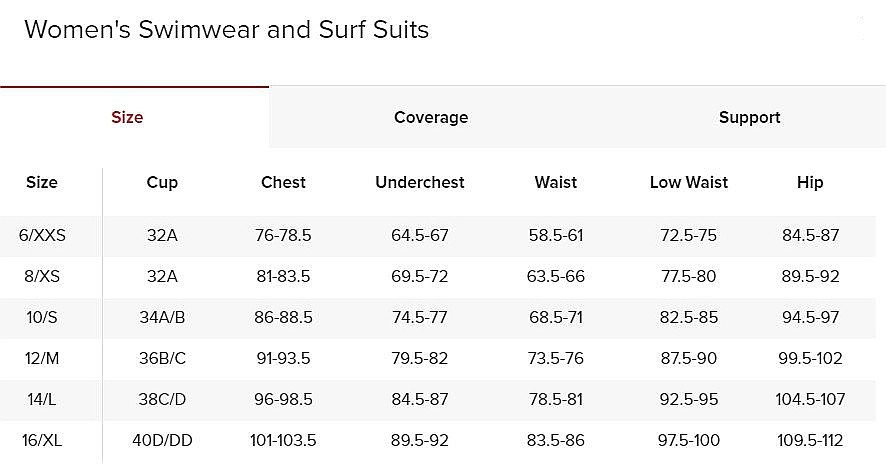Click the 10/S size row label
The image size is (886, 465).
pyautogui.click(x=42, y=317)
